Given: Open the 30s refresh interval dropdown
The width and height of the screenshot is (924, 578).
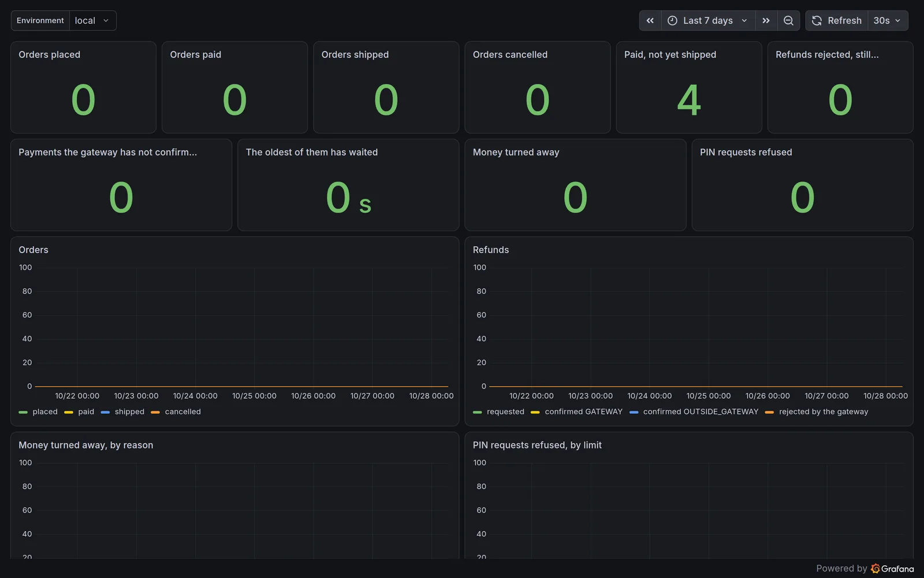Looking at the screenshot, I should (x=887, y=21).
